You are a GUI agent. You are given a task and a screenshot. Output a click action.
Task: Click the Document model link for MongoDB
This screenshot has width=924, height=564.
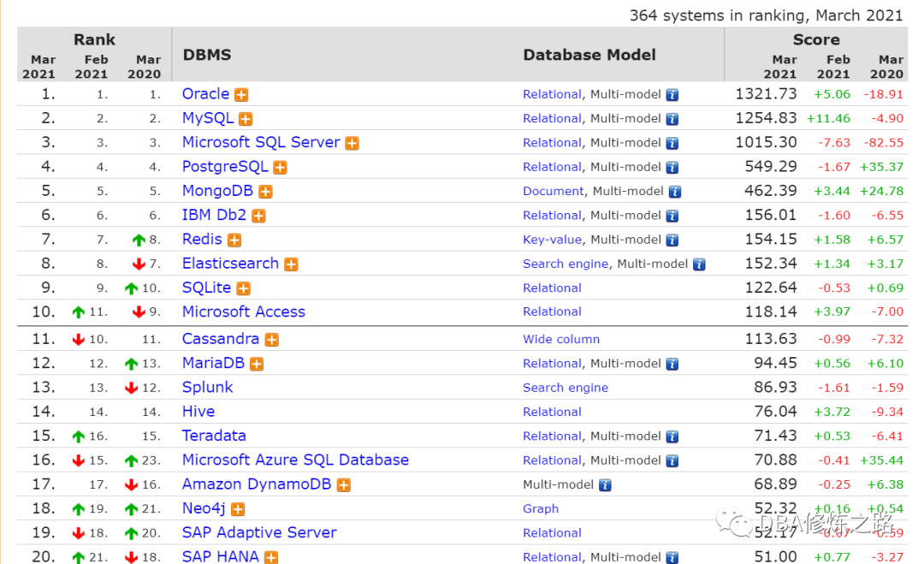(554, 191)
